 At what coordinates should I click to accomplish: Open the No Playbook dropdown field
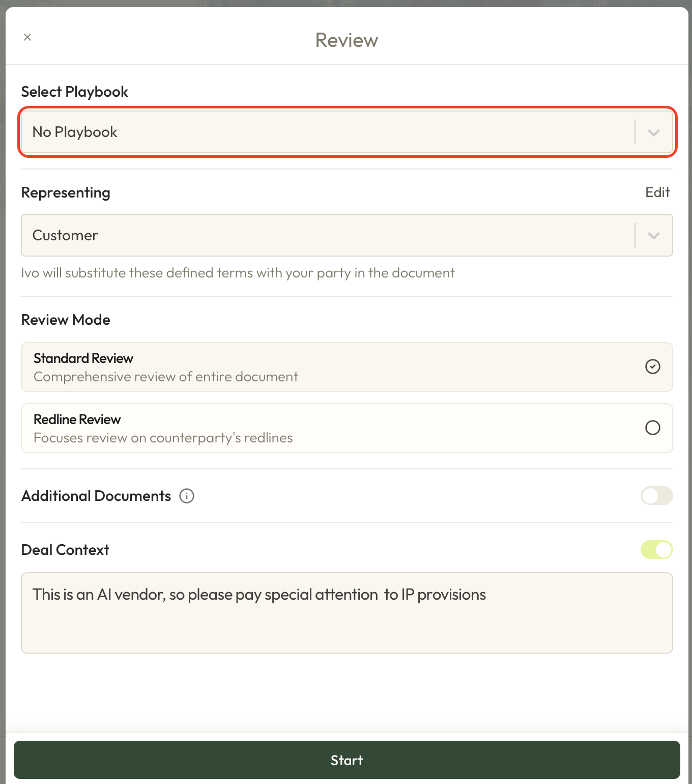[x=326, y=132]
